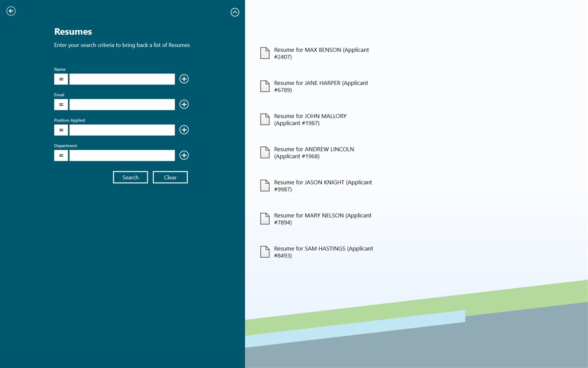Collapse the Resumes search panel

point(234,12)
